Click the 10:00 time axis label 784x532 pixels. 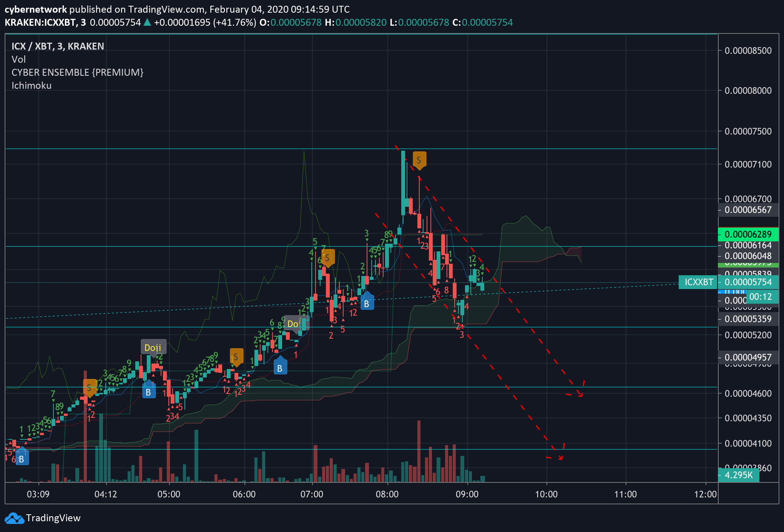[546, 494]
